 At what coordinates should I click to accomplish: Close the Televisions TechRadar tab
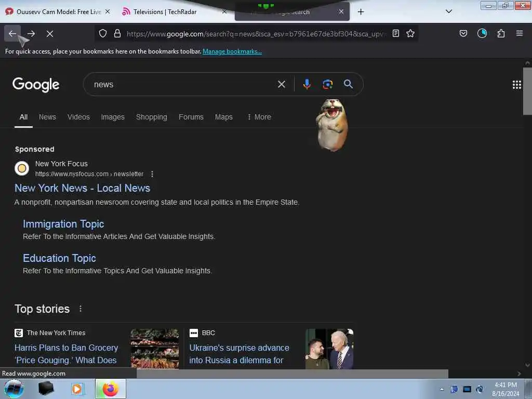pos(224,11)
